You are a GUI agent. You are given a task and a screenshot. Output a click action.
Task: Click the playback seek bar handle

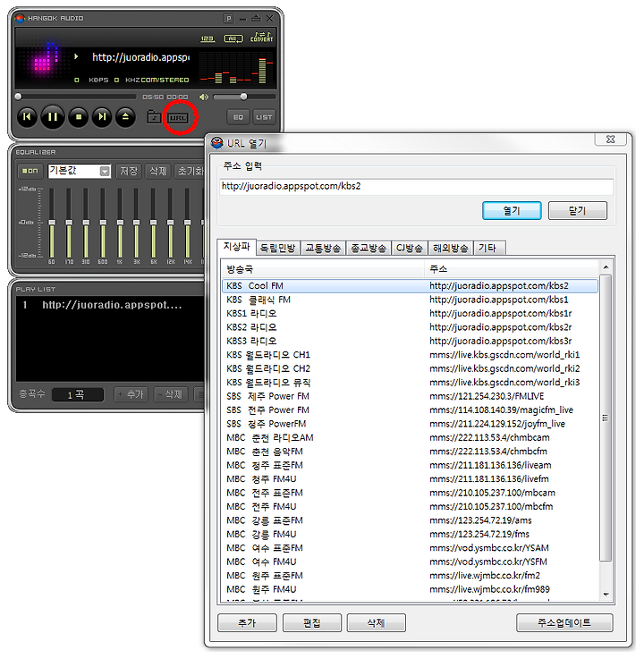pos(18,97)
